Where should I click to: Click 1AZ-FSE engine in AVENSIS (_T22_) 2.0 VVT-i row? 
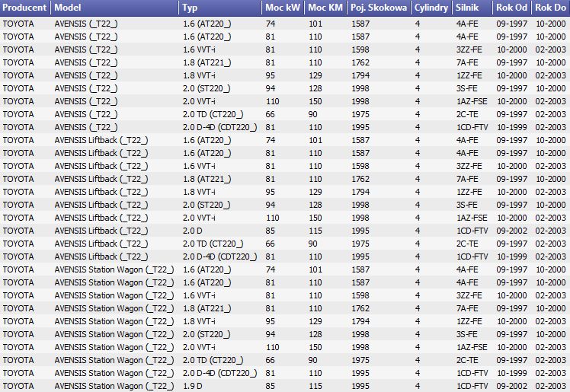[x=472, y=101]
